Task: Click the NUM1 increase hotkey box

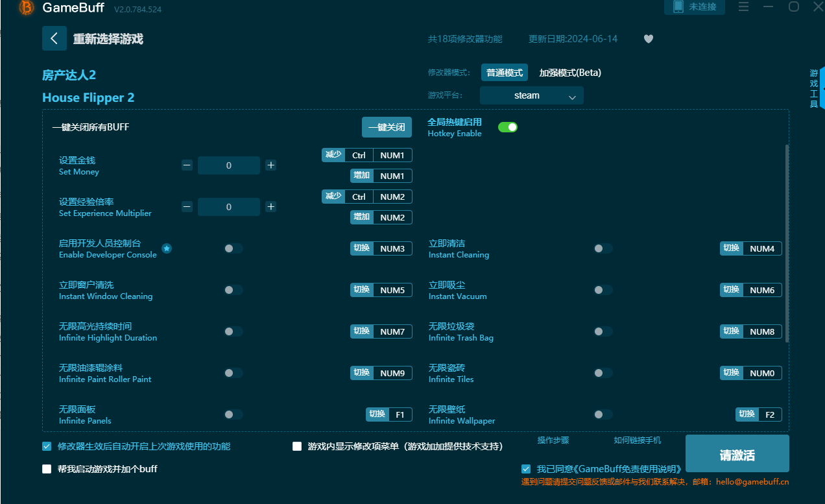Action: coord(381,176)
